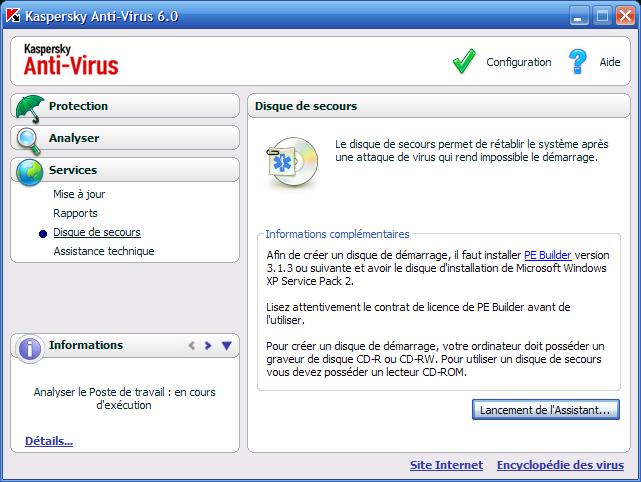This screenshot has height=482, width=641.
Task: Click the magnifying glass Analyser icon
Action: tap(29, 141)
